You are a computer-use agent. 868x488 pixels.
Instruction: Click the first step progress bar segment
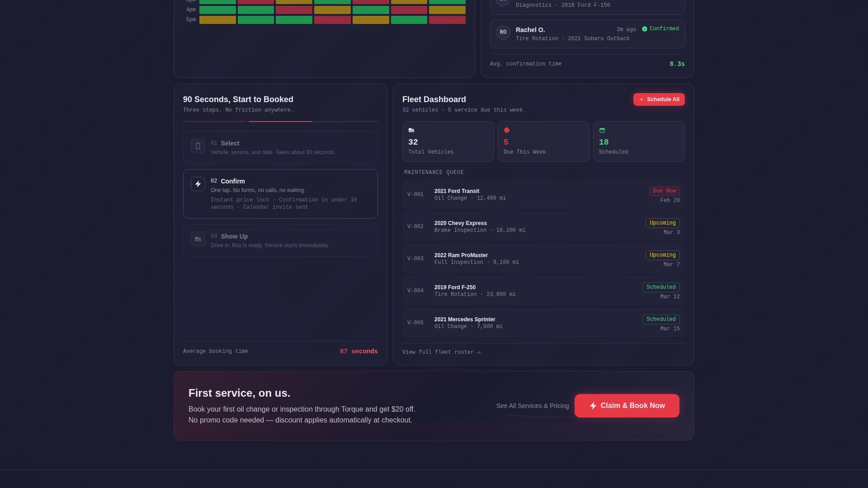215,122
